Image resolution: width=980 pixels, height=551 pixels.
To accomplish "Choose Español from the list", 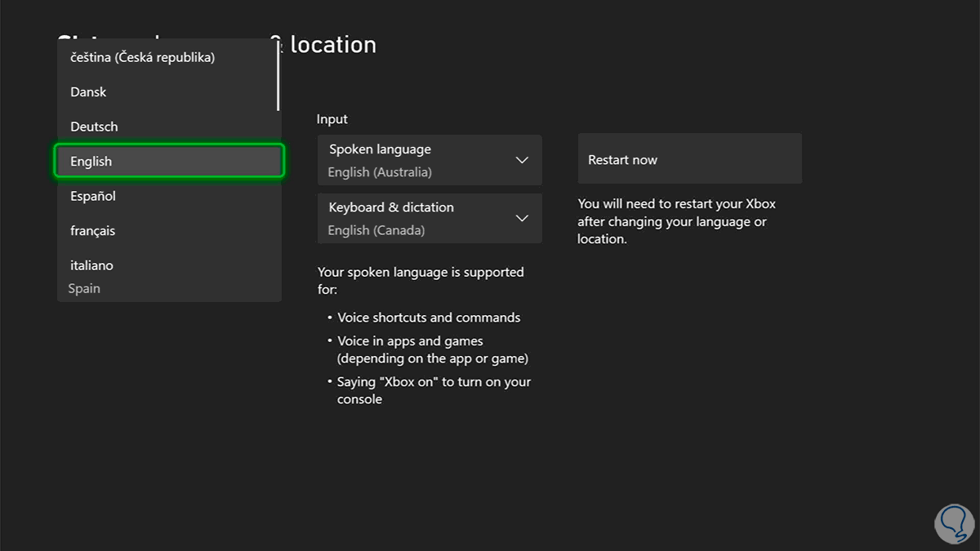I will (94, 196).
